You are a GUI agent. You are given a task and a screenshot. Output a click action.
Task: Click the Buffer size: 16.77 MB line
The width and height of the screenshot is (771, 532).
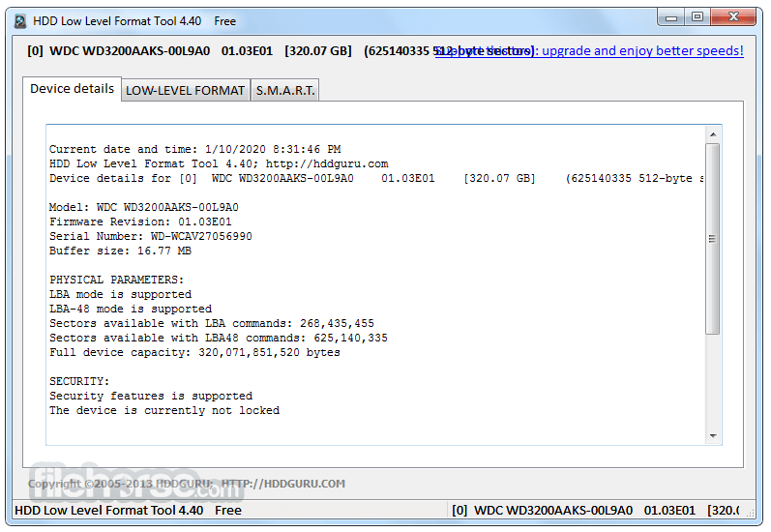click(x=121, y=251)
